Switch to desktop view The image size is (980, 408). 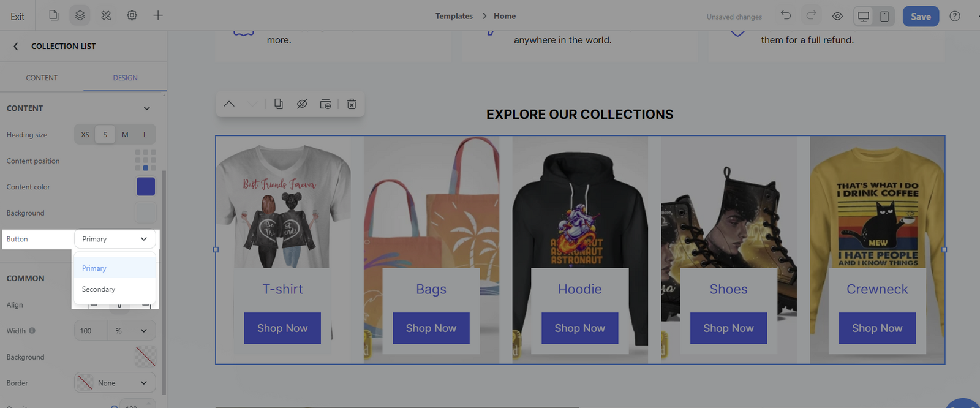coord(864,17)
